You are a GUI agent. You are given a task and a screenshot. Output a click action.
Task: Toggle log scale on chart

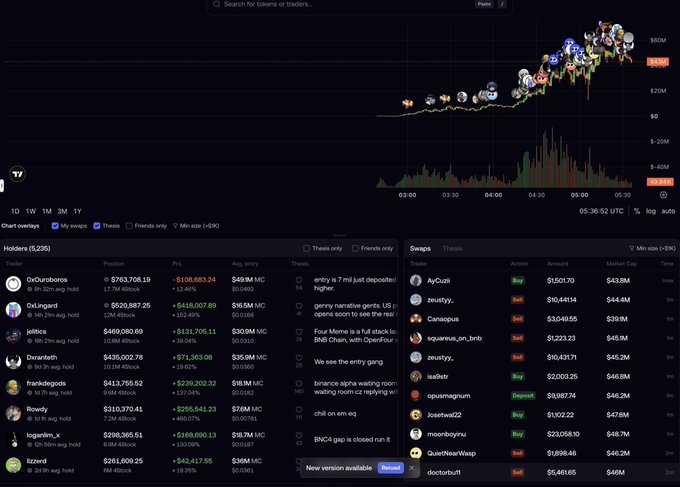point(651,211)
